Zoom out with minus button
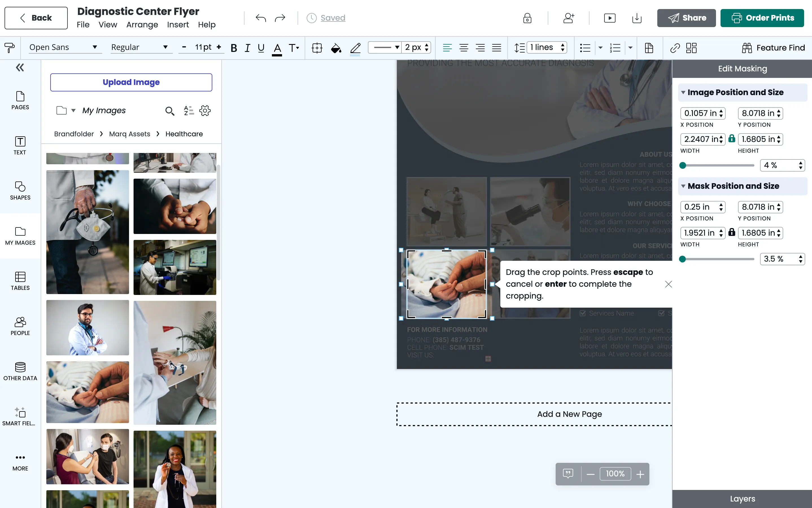 [x=591, y=474]
